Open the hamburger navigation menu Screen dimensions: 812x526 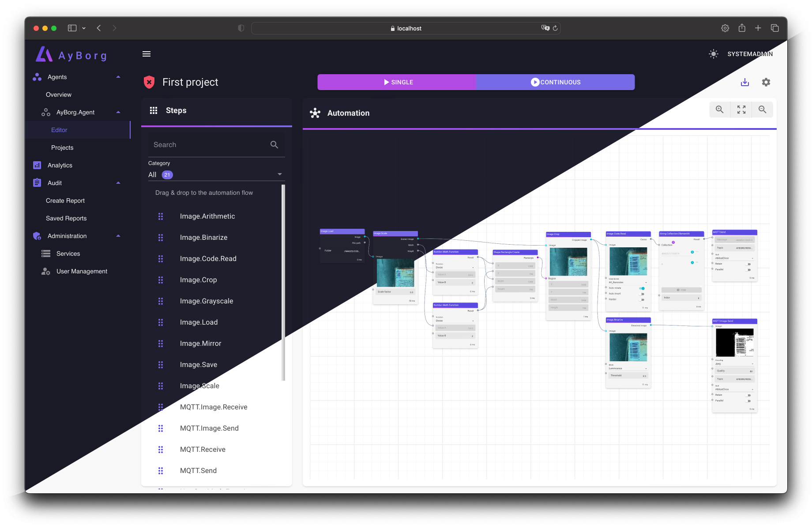point(147,54)
